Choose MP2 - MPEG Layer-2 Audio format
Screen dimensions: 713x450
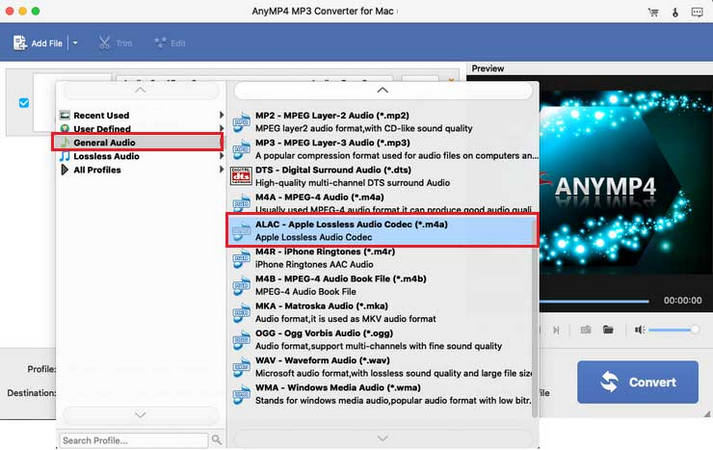point(382,122)
